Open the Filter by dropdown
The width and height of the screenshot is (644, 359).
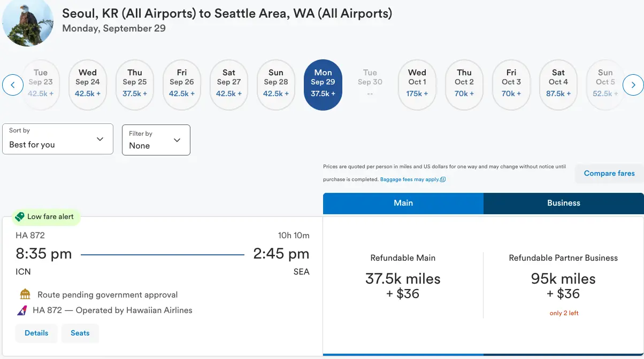tap(156, 140)
